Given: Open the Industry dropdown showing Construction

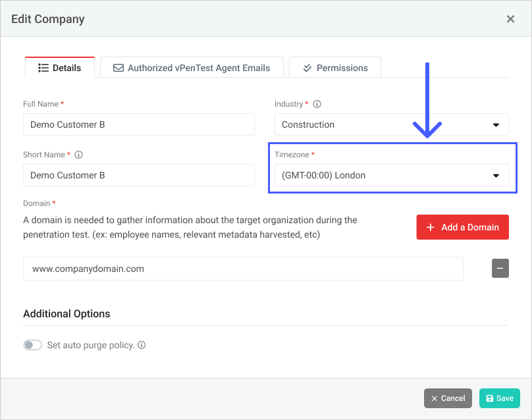Looking at the screenshot, I should 391,124.
